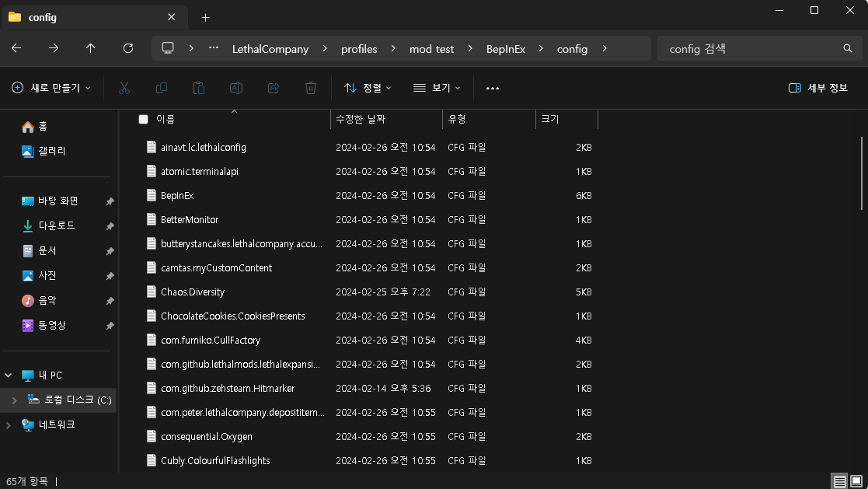Add a new tab with the plus button
This screenshot has width=868, height=489.
[205, 18]
